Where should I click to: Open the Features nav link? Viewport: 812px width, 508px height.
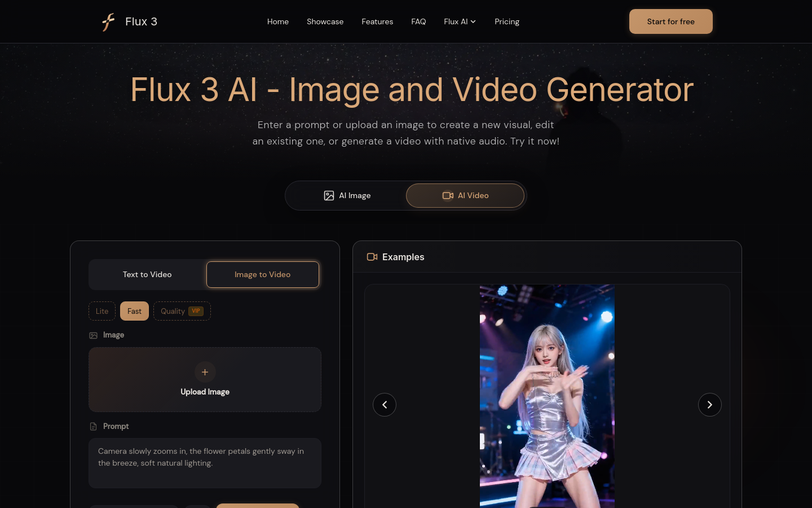(x=377, y=21)
